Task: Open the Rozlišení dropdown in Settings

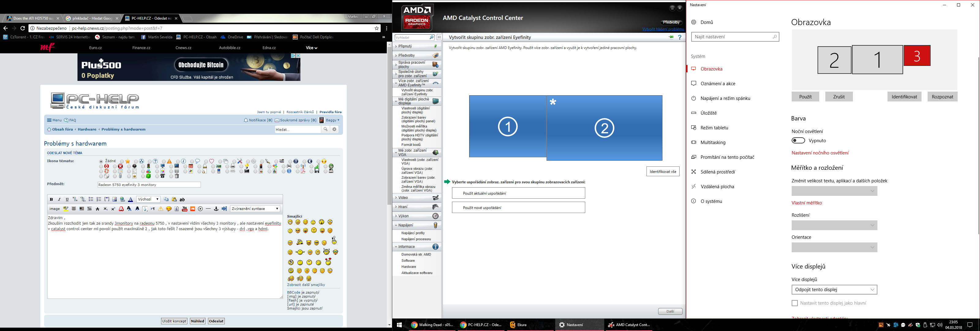Action: tap(834, 225)
